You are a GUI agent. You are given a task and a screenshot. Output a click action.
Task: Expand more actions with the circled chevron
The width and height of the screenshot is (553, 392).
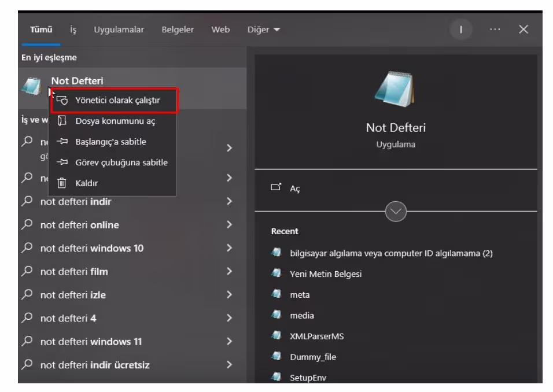[396, 212]
